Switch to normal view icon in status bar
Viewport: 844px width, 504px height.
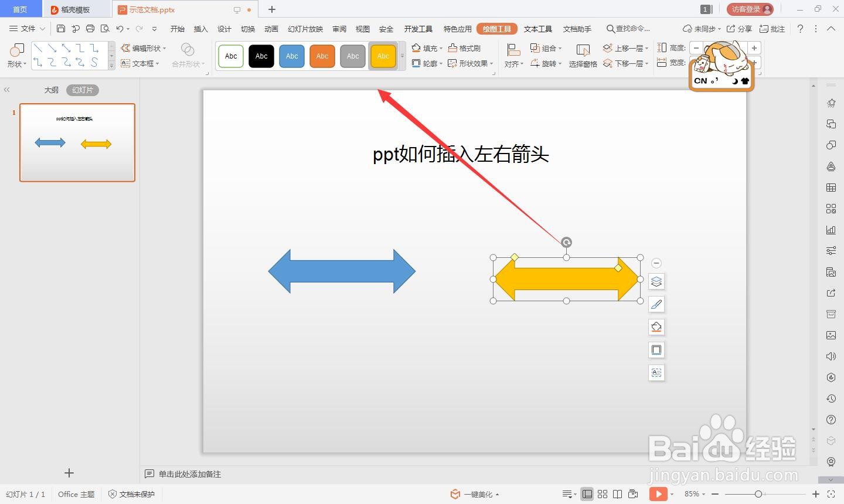[x=587, y=494]
